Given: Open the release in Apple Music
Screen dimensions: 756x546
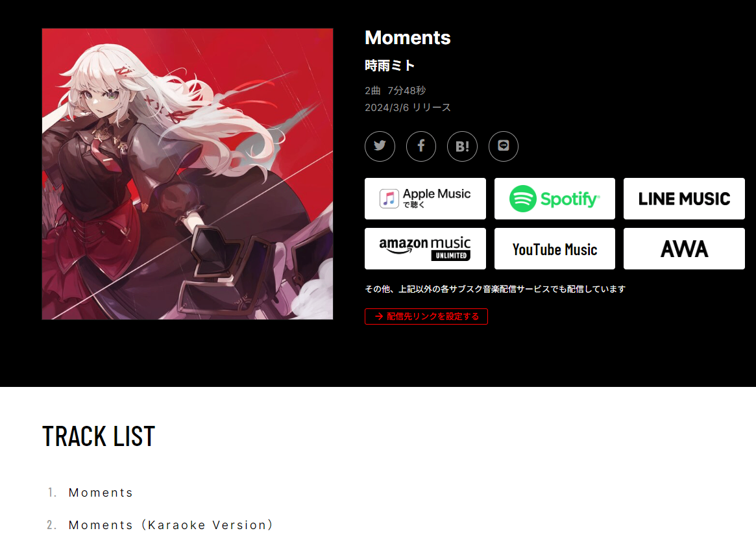Looking at the screenshot, I should (x=425, y=199).
